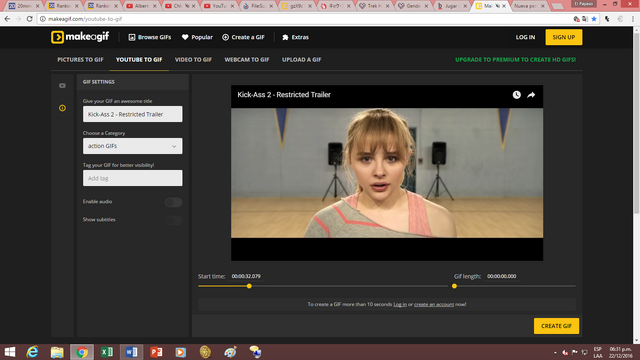The image size is (640, 360).
Task: Click the bookmark star icon
Action: coord(594,19)
